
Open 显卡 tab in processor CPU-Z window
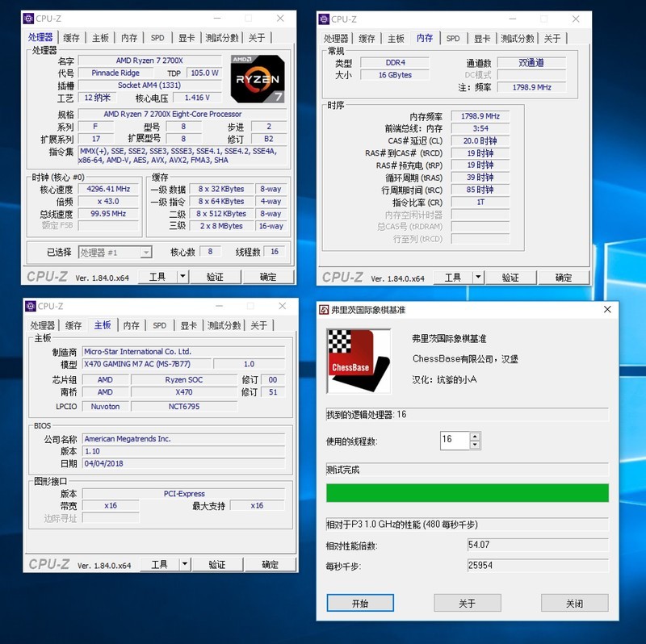tap(187, 38)
